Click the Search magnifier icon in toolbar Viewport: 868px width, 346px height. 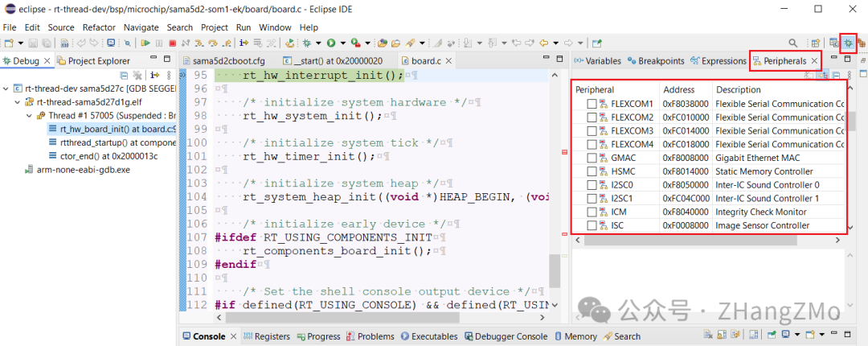[x=792, y=43]
